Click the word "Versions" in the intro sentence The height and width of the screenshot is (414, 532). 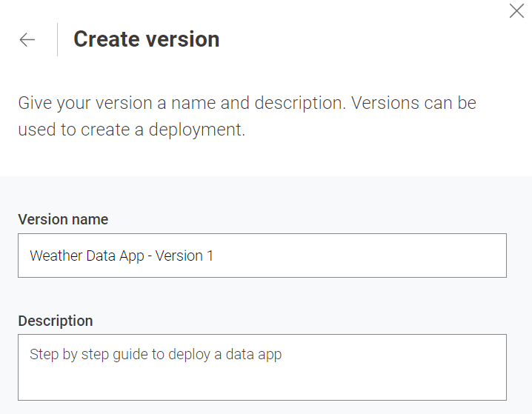coord(384,102)
